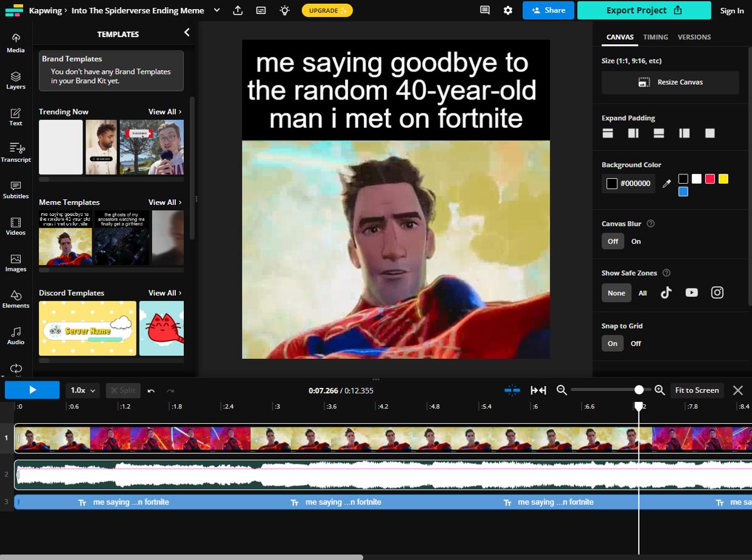Select second Expand Padding option
The height and width of the screenshot is (560, 752).
coord(633,133)
